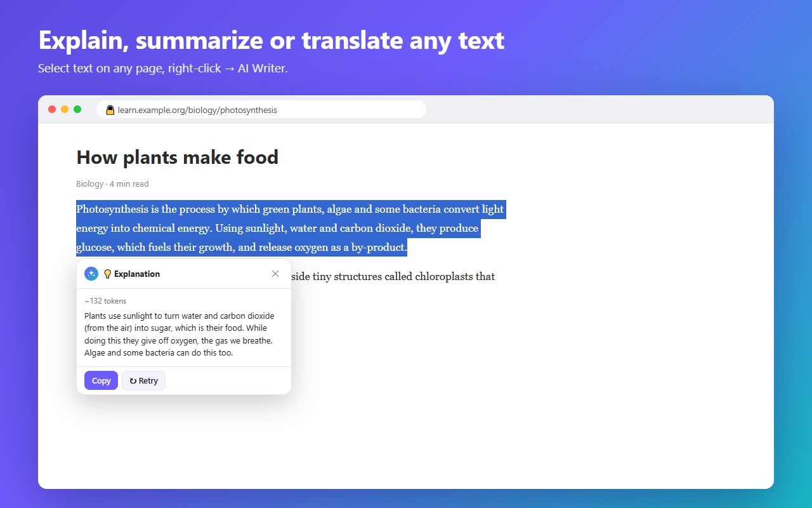812x508 pixels.
Task: Click the subtitle "Select text on any page, right-click → AI Writer."
Action: [163, 69]
